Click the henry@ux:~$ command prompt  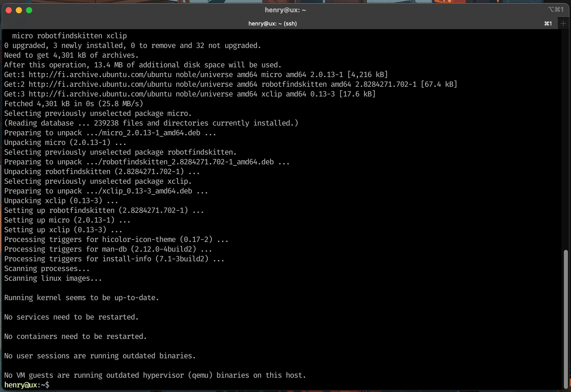[x=27, y=385]
